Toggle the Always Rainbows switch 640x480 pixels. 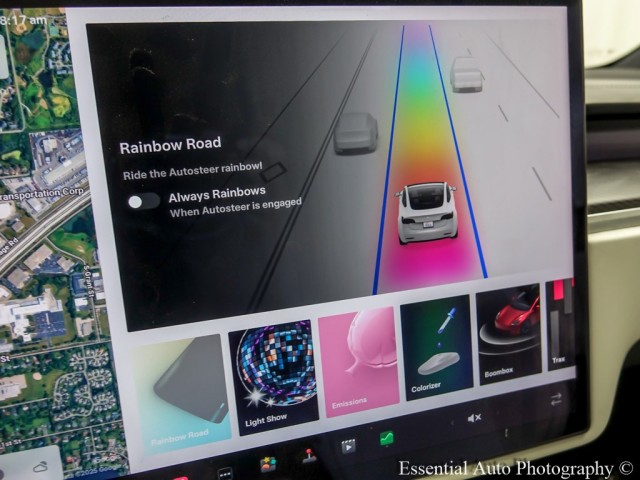(x=143, y=201)
